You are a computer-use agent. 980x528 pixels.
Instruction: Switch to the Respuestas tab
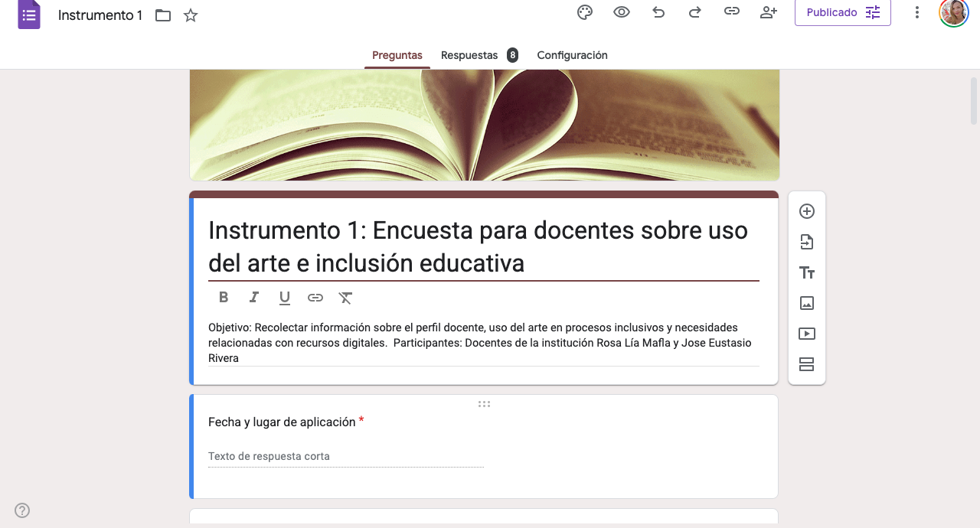click(x=469, y=55)
